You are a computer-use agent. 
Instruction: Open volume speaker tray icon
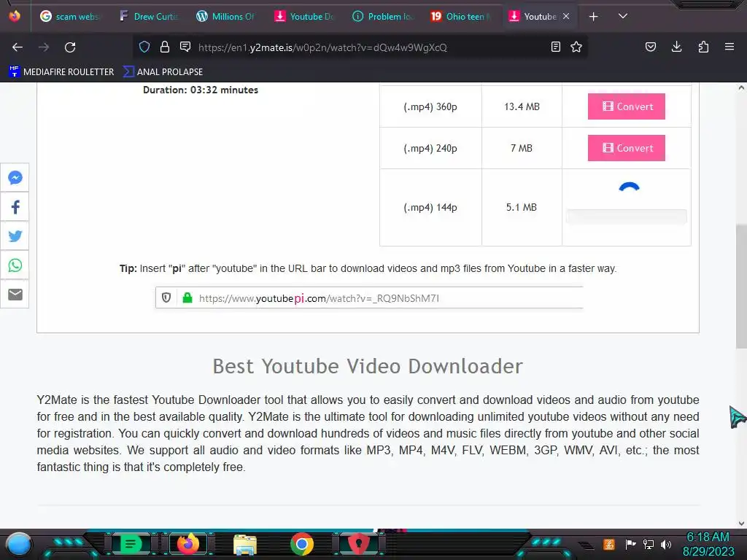pyautogui.click(x=666, y=544)
